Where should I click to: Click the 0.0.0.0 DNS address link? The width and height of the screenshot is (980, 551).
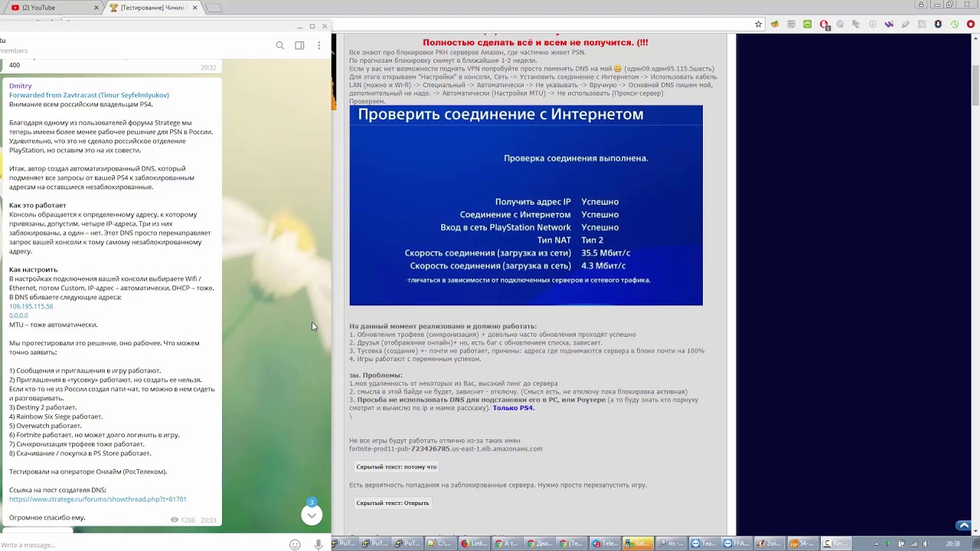[x=18, y=315]
